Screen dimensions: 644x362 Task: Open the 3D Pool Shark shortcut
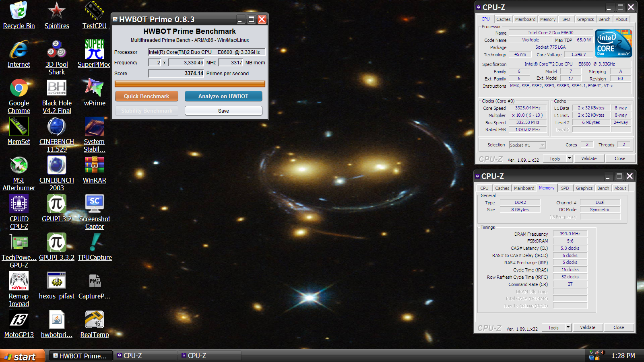57,58
